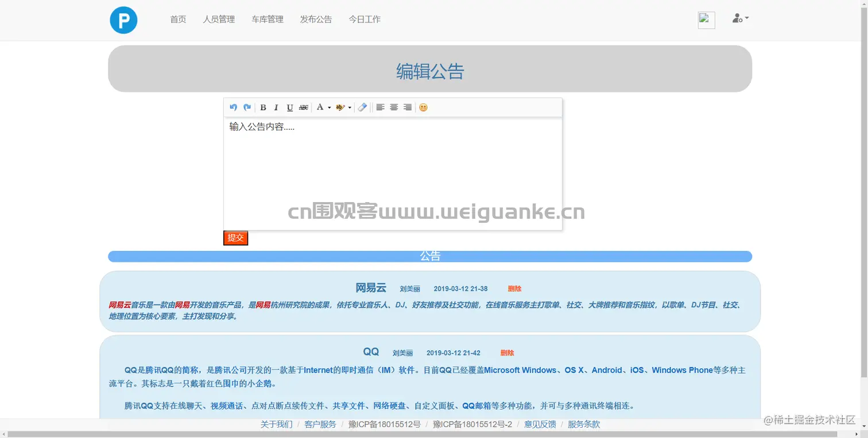Click the font color A icon
Viewport: 868px width, 438px height.
click(x=320, y=107)
